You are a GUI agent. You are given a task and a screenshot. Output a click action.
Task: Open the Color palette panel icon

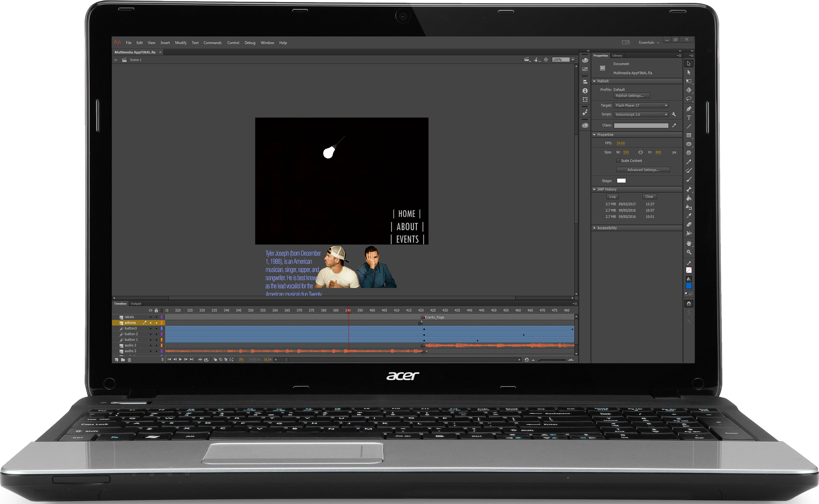(x=585, y=60)
